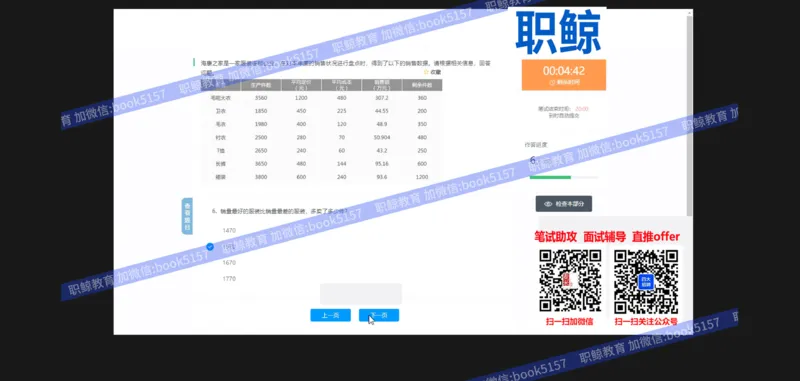This screenshot has width=800, height=381.
Task: Click the table cell showing 44.55
Action: 382,111
